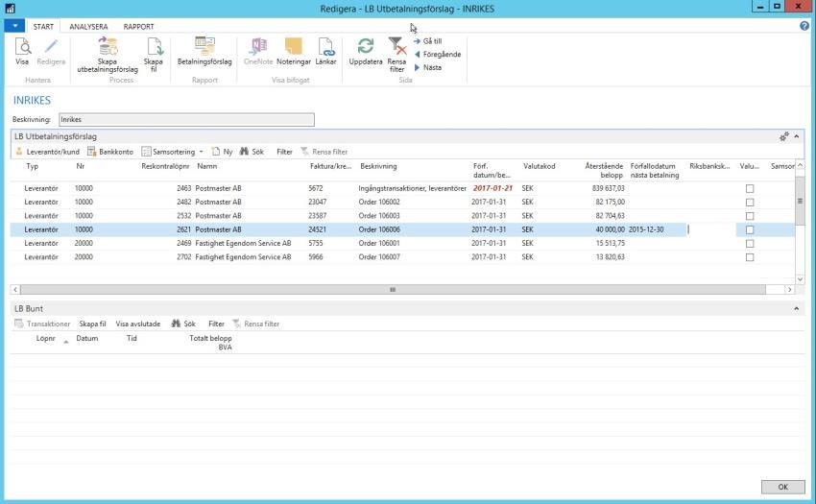Screen dimensions: 816x504
Task: Click the OK button
Action: [782, 487]
